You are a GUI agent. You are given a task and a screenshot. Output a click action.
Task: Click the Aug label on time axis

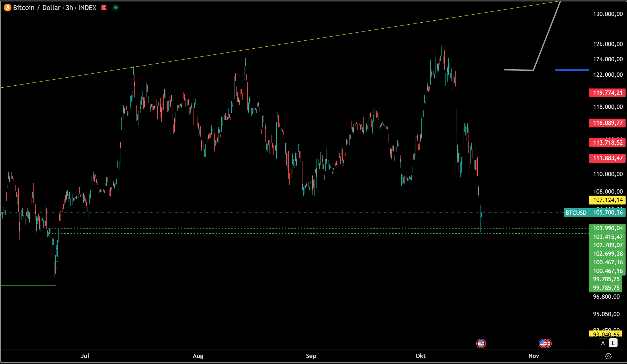198,356
